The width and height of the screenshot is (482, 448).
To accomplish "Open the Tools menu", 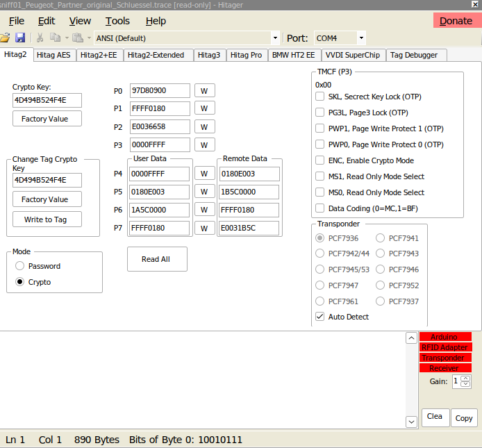I will 117,21.
